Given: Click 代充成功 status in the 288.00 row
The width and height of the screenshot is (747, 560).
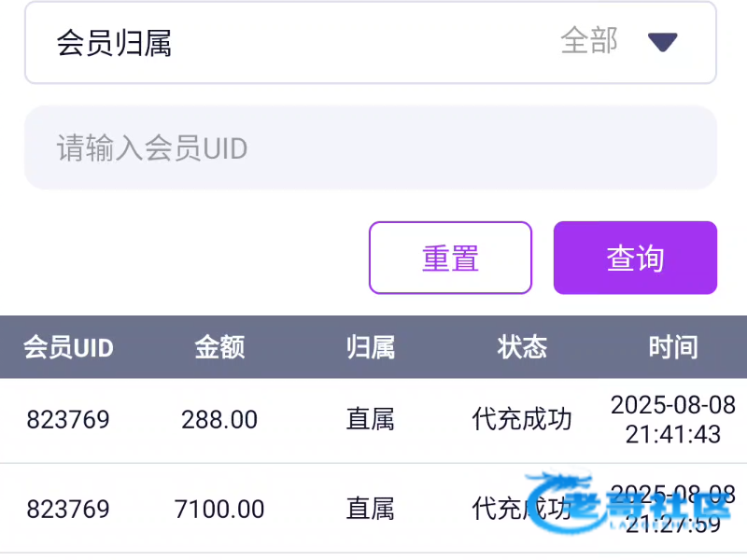Looking at the screenshot, I should point(522,420).
